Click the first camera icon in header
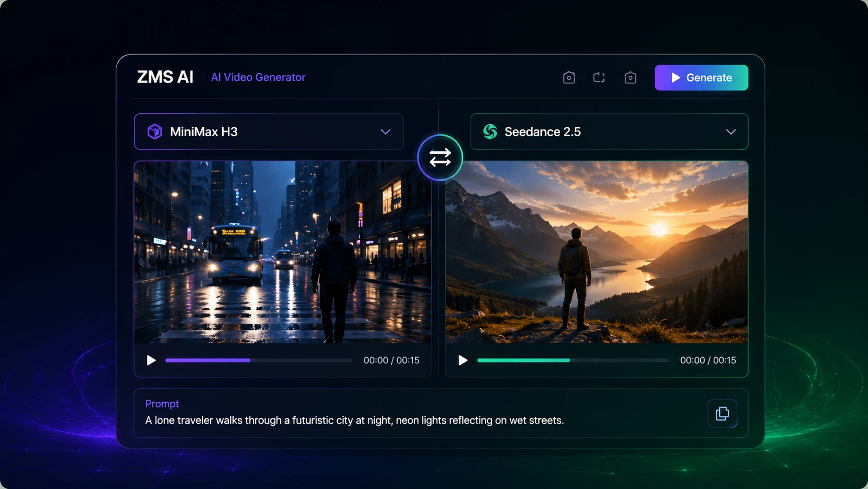This screenshot has width=868, height=489. [x=569, y=77]
